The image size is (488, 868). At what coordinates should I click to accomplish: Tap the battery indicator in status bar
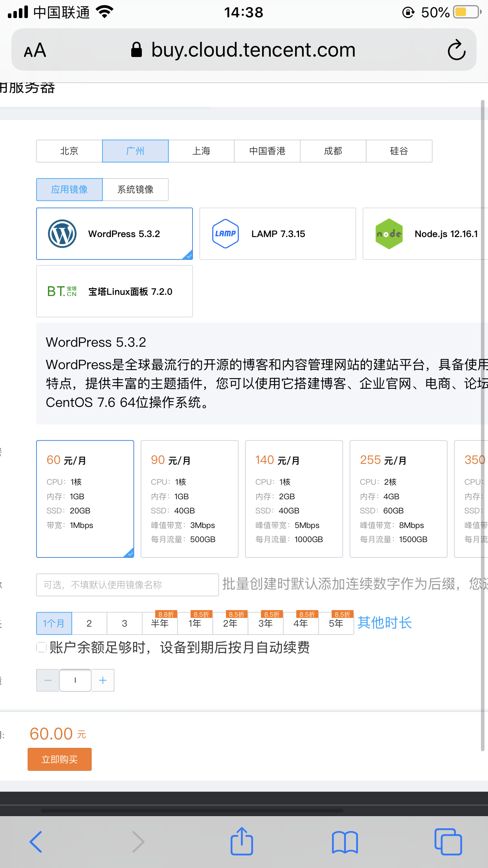467,12
